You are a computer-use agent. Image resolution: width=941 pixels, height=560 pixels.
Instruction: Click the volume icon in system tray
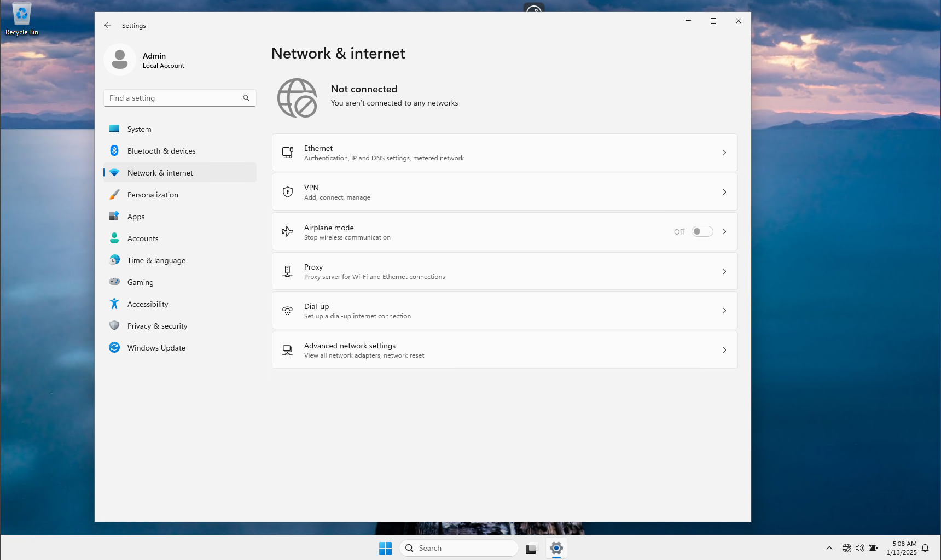click(859, 548)
